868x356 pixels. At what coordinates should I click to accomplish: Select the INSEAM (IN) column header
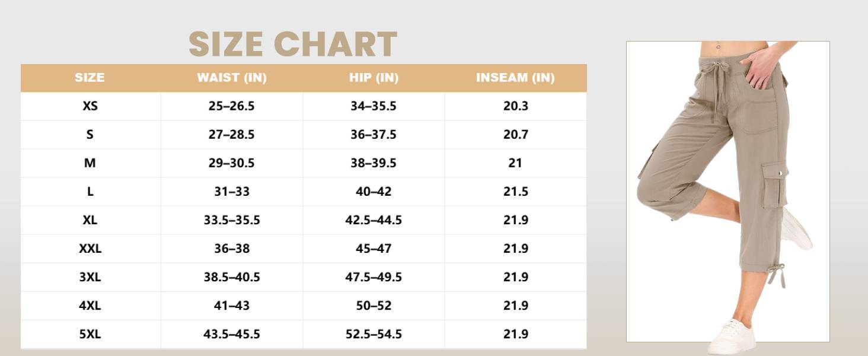tap(515, 78)
